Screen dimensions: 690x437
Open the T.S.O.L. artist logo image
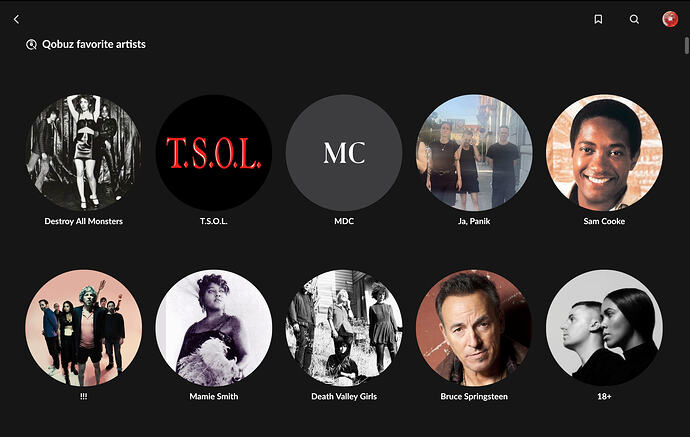[214, 153]
